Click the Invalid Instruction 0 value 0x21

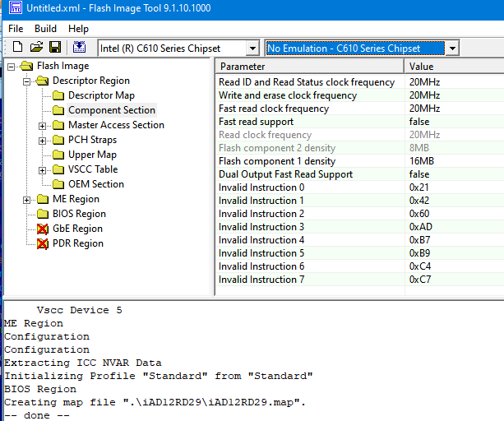pos(418,187)
